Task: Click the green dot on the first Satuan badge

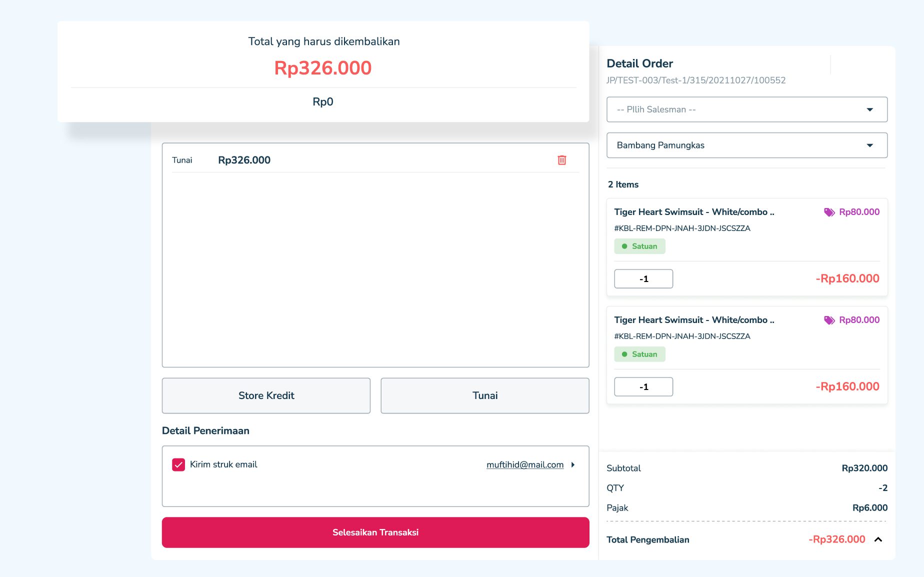Action: click(x=624, y=246)
